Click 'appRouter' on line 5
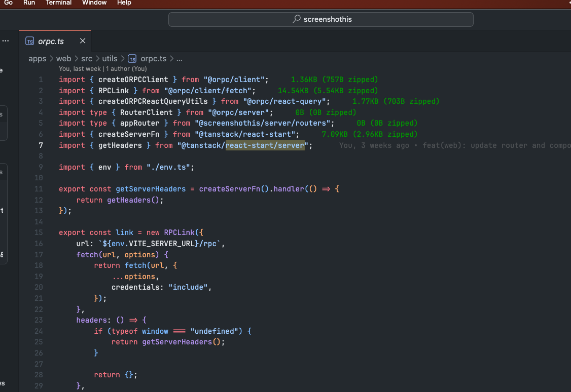571x392 pixels. [140, 123]
